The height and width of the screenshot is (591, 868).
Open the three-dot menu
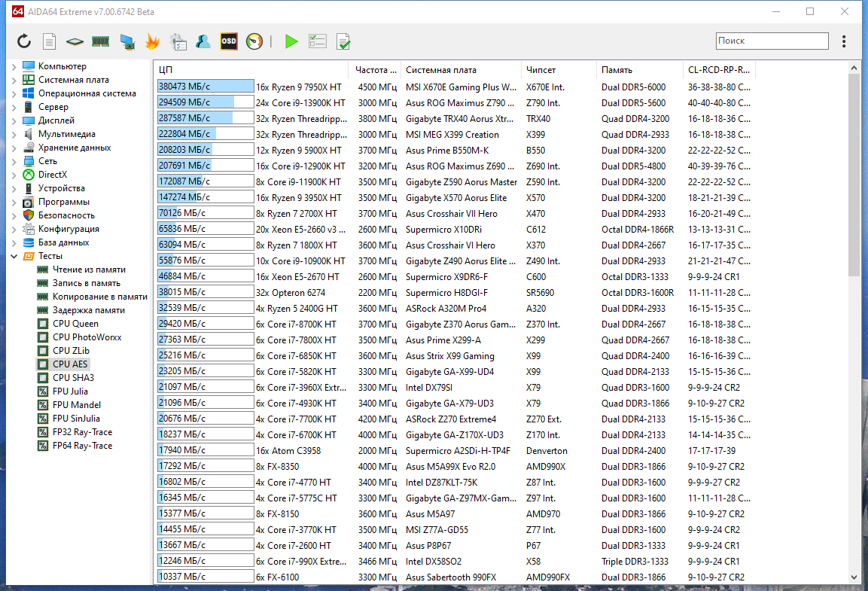844,41
